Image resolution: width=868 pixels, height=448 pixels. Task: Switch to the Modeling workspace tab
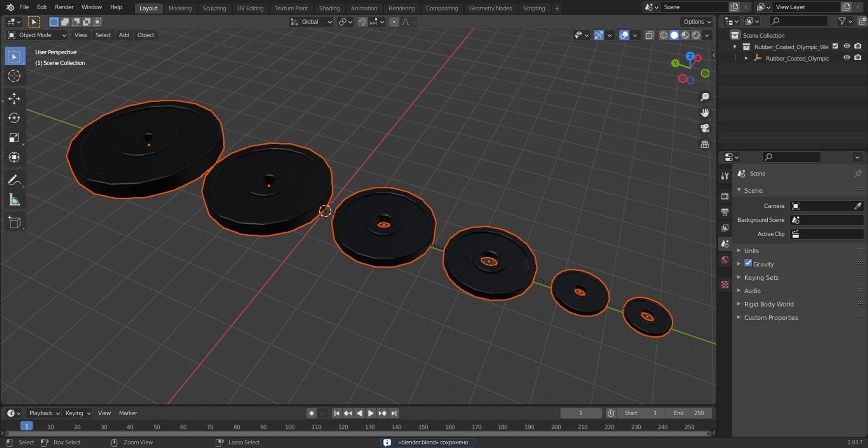[180, 8]
